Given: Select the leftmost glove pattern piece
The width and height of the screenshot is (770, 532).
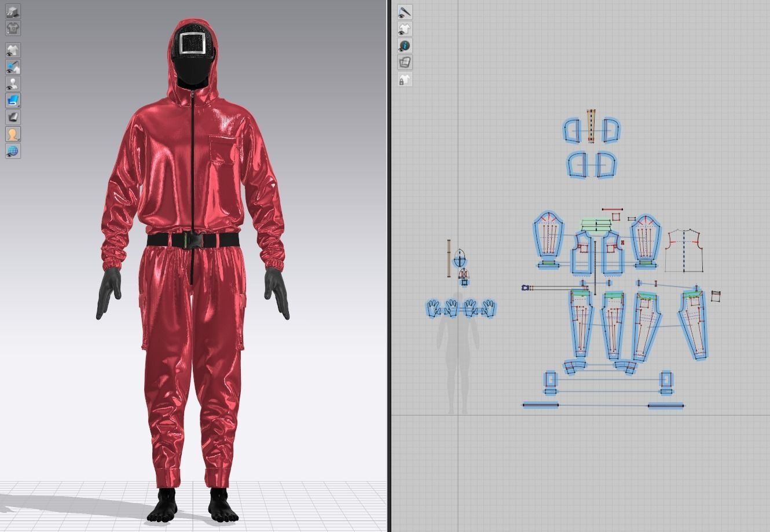Looking at the screenshot, I should coord(433,308).
